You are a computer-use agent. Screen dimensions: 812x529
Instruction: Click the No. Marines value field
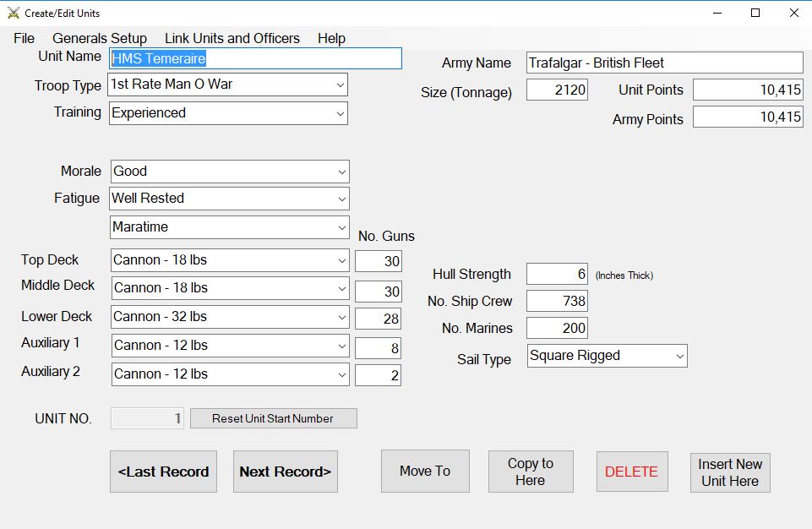(x=557, y=328)
